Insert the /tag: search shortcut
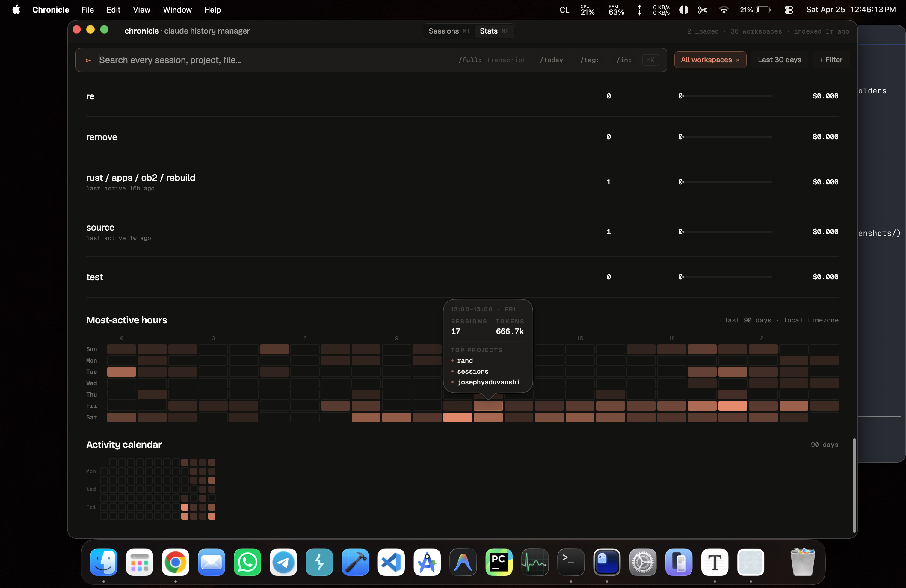The image size is (906, 588). point(589,60)
